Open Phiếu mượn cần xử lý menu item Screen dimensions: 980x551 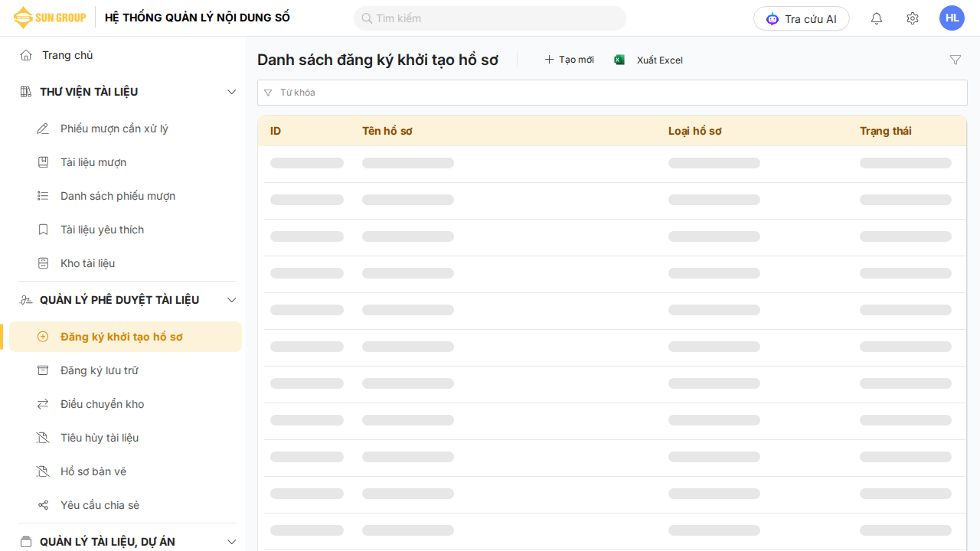click(114, 129)
